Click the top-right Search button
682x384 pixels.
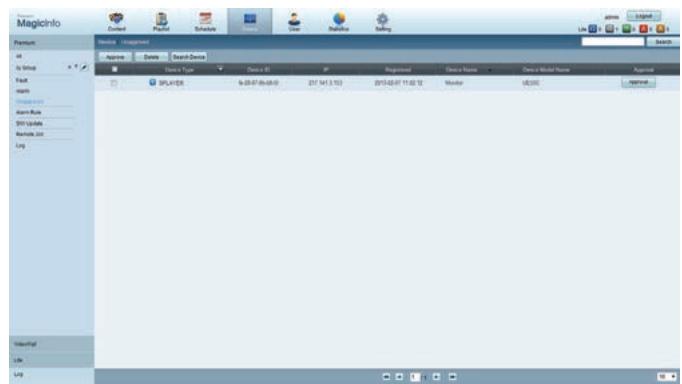(x=663, y=42)
